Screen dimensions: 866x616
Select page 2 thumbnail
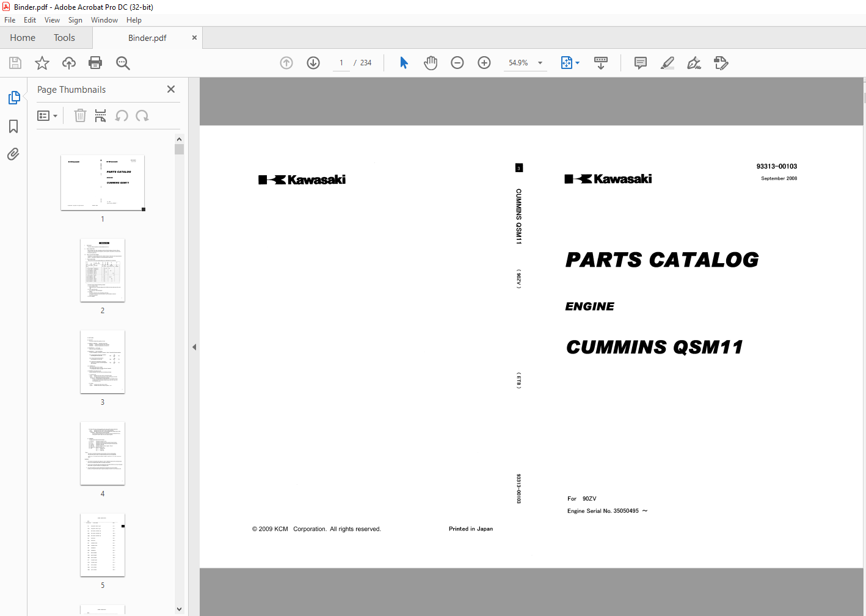tap(103, 270)
